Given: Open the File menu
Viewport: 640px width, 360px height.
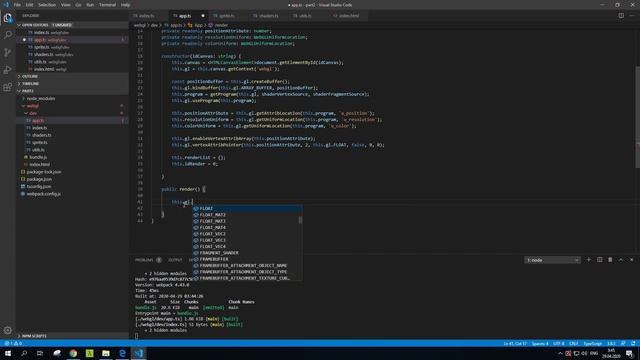Looking at the screenshot, I should click(17, 5).
